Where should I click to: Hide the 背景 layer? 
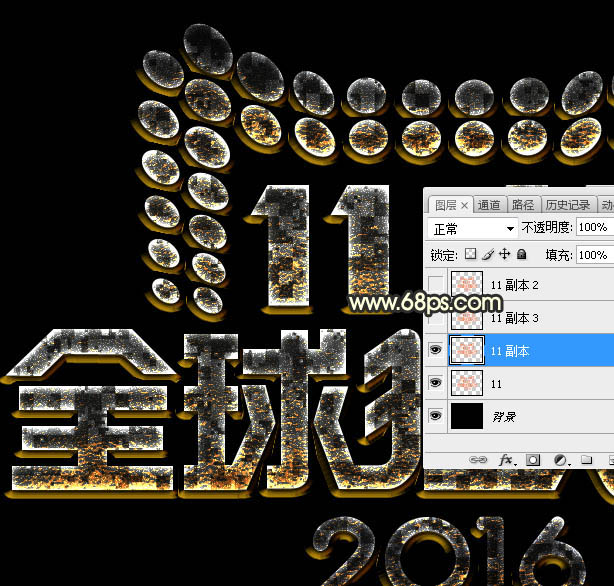[x=435, y=416]
